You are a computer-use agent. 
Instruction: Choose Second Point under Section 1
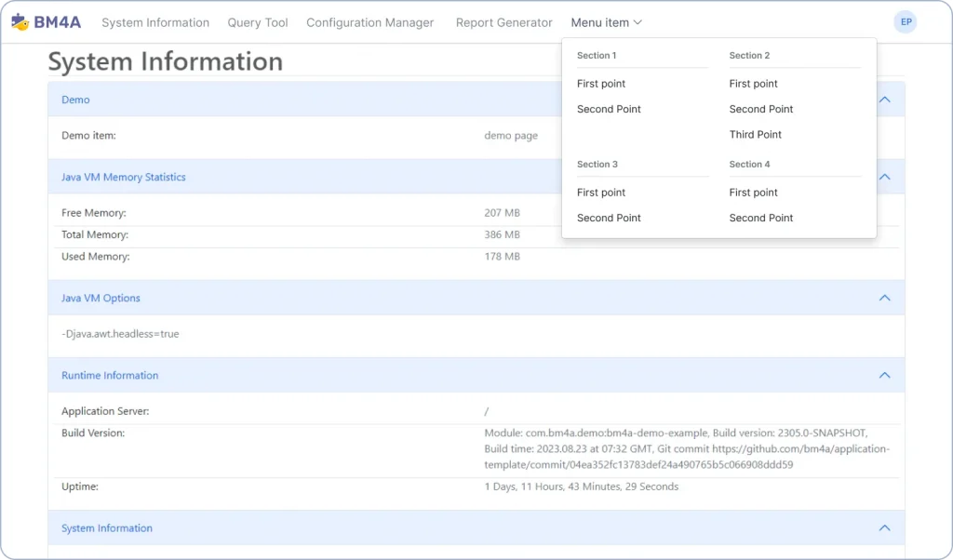click(x=609, y=110)
